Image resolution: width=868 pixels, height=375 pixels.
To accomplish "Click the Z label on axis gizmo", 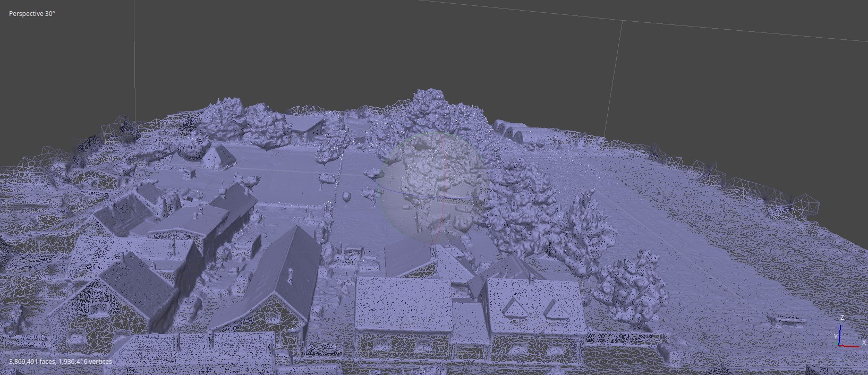I will tap(842, 318).
